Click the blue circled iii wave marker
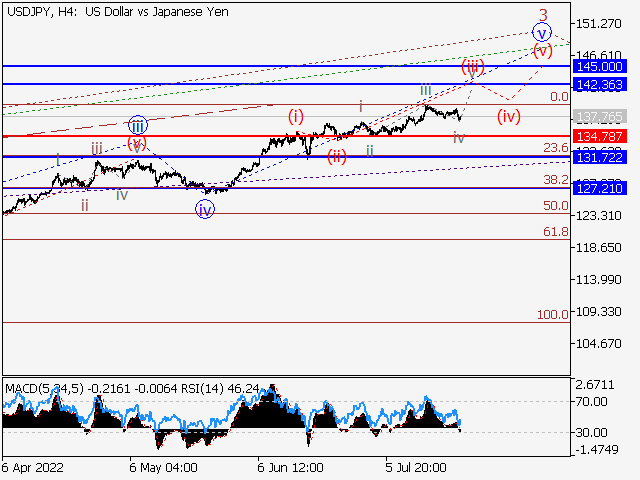Screen dimensions: 640x480 click(138, 126)
